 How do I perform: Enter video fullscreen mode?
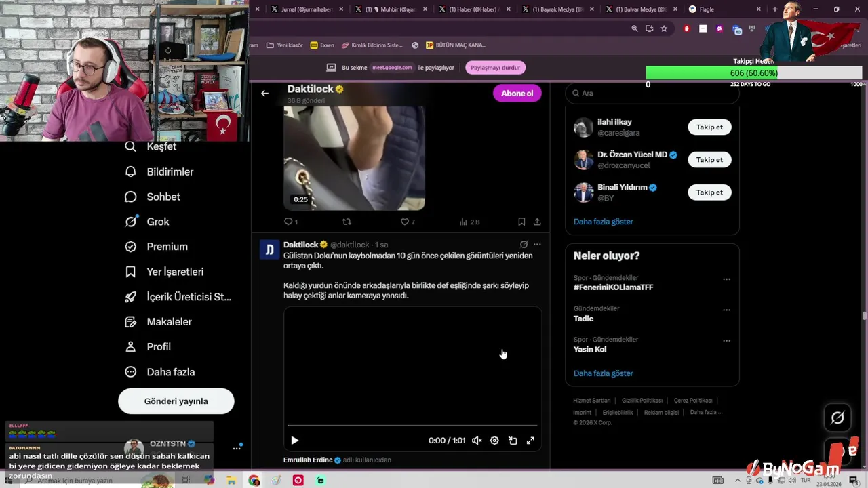click(530, 441)
